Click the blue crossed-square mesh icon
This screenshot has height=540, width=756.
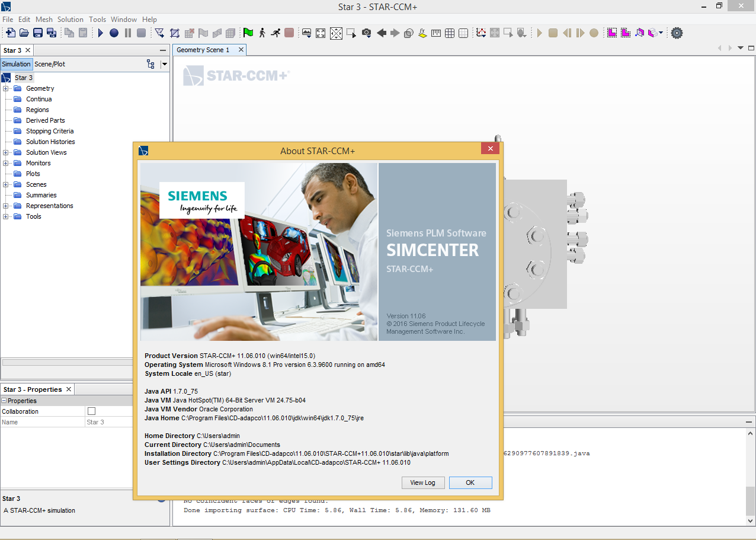coord(175,33)
